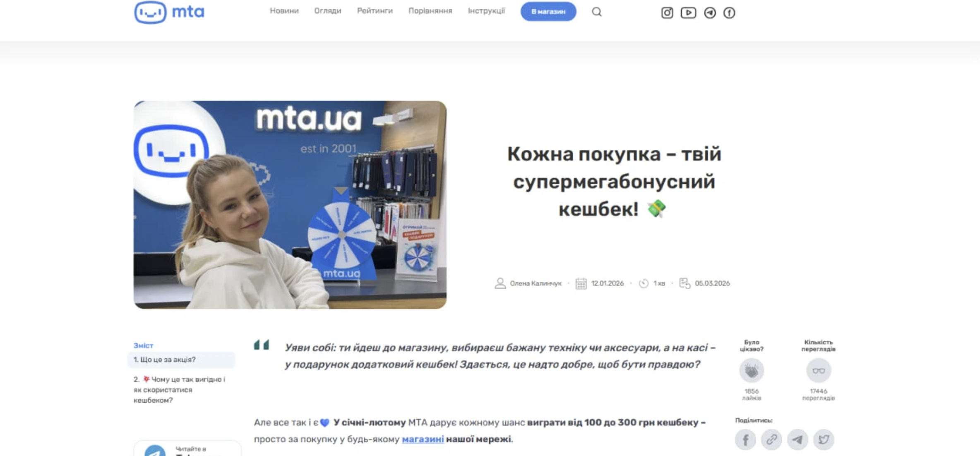Open the Instagram icon in header
The width and height of the screenshot is (980, 456).
pyautogui.click(x=667, y=13)
